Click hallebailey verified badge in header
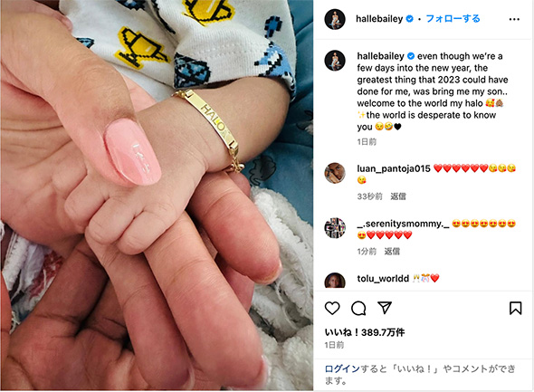The width and height of the screenshot is (534, 392). 410,19
